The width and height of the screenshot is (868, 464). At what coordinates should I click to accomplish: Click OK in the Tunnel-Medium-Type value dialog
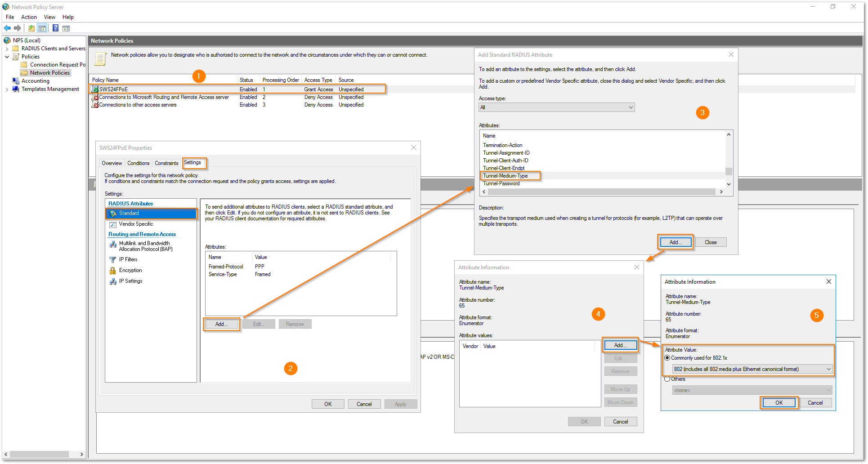779,403
